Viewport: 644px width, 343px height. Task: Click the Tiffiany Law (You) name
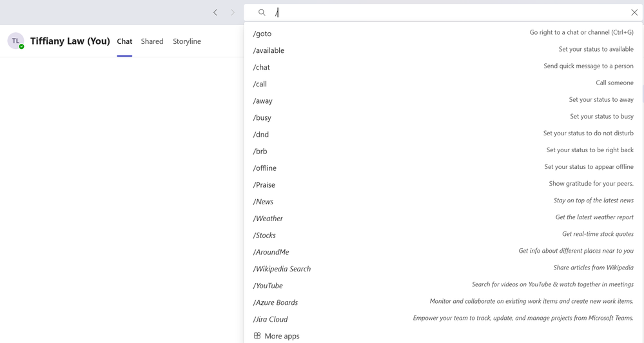click(70, 41)
